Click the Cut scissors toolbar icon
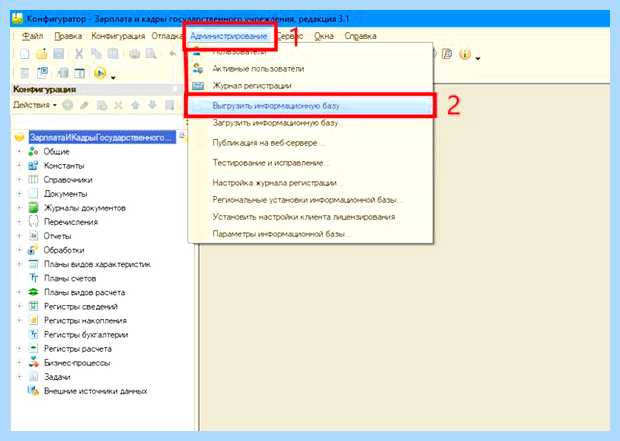 pyautogui.click(x=79, y=53)
